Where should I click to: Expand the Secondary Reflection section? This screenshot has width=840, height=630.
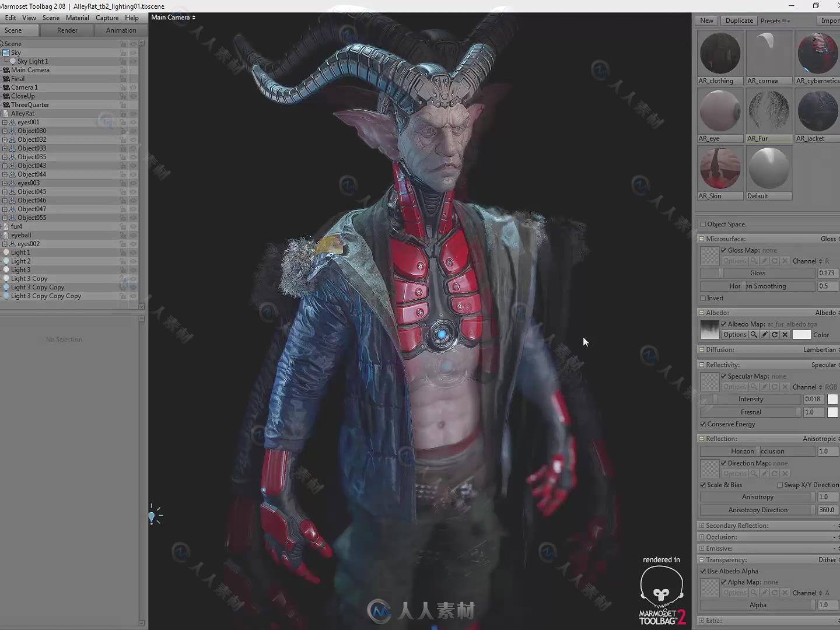pyautogui.click(x=702, y=526)
